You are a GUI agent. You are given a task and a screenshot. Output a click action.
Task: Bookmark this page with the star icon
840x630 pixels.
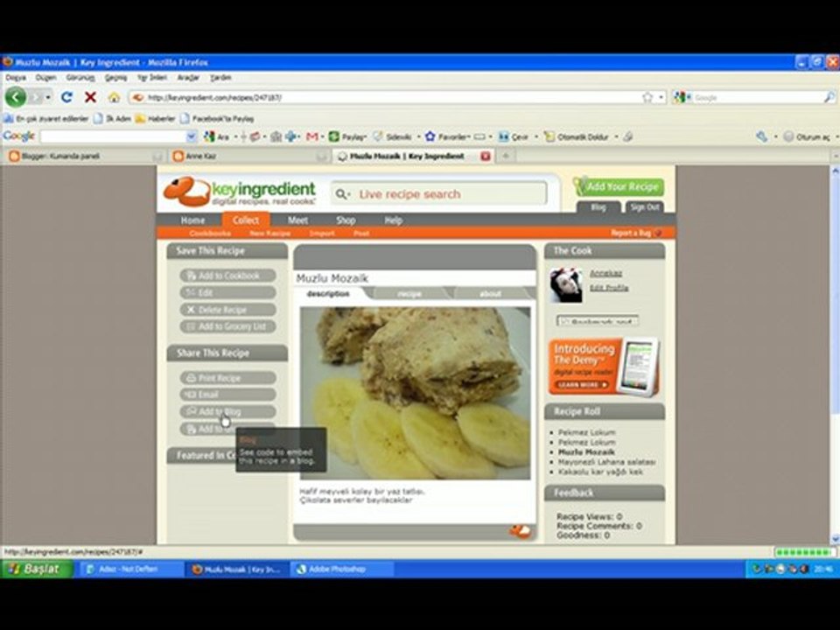coord(647,97)
